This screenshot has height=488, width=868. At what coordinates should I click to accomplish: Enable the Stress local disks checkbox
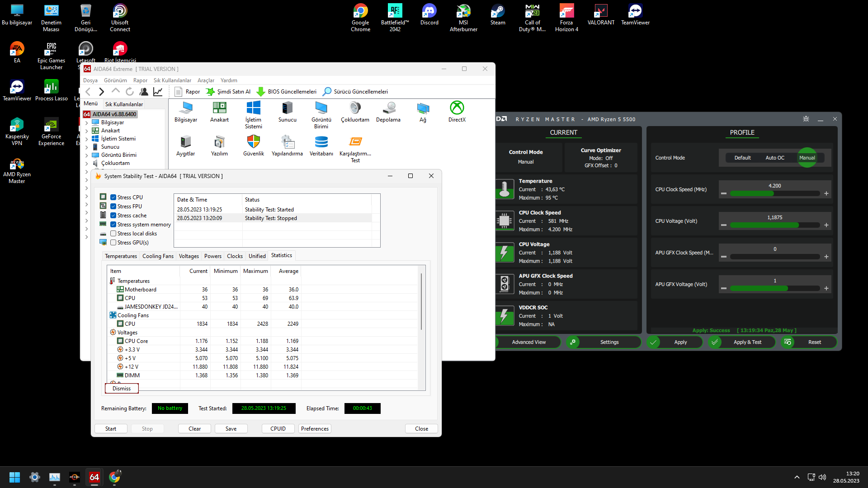point(113,234)
